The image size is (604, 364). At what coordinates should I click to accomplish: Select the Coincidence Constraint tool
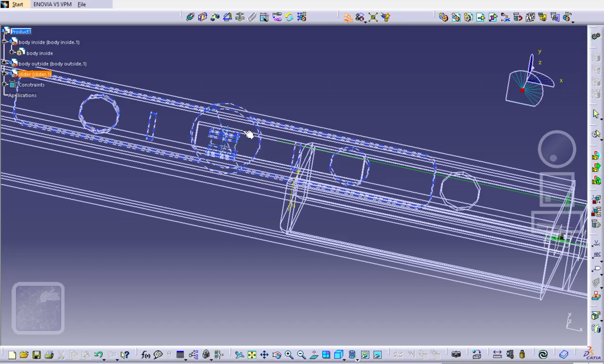tap(190, 17)
